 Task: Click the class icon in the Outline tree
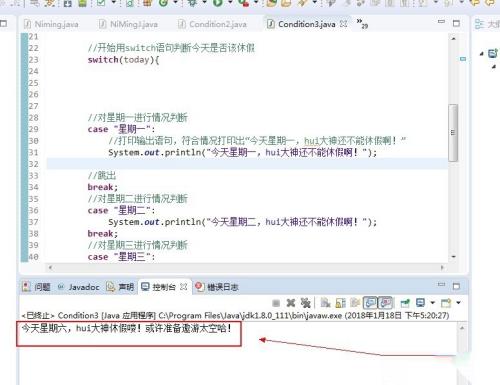pyautogui.click(x=493, y=53)
